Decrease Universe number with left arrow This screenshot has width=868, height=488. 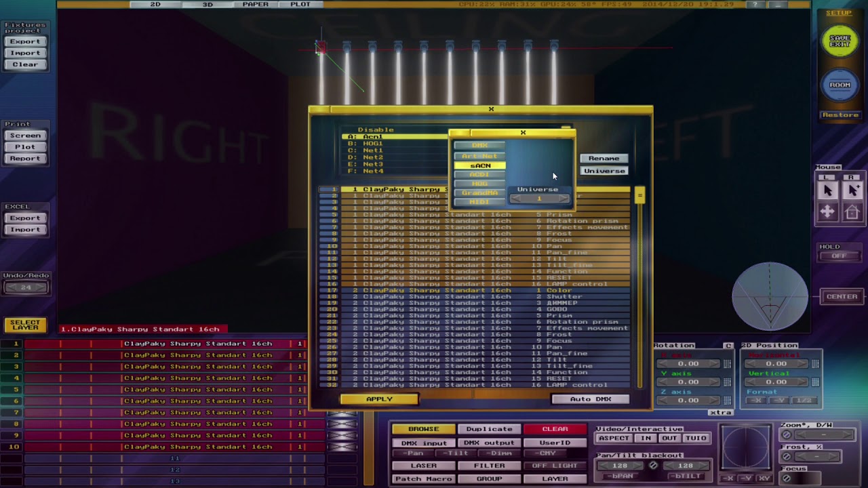(517, 199)
